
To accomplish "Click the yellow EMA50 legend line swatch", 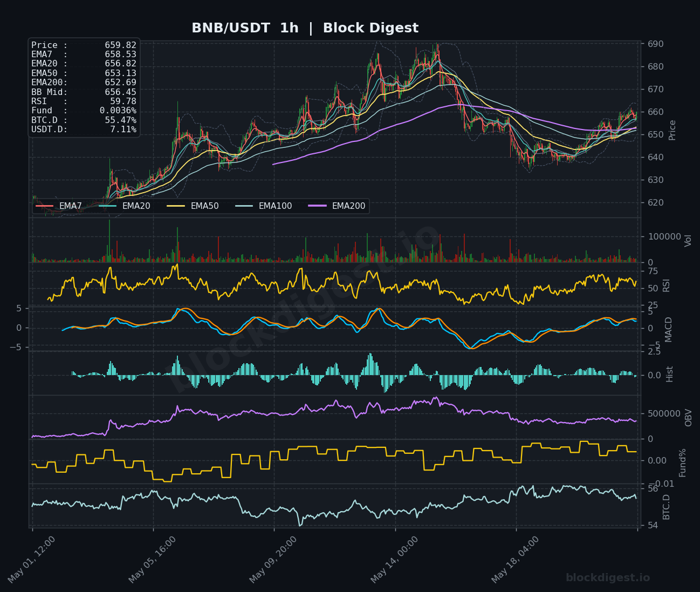I will [x=176, y=206].
